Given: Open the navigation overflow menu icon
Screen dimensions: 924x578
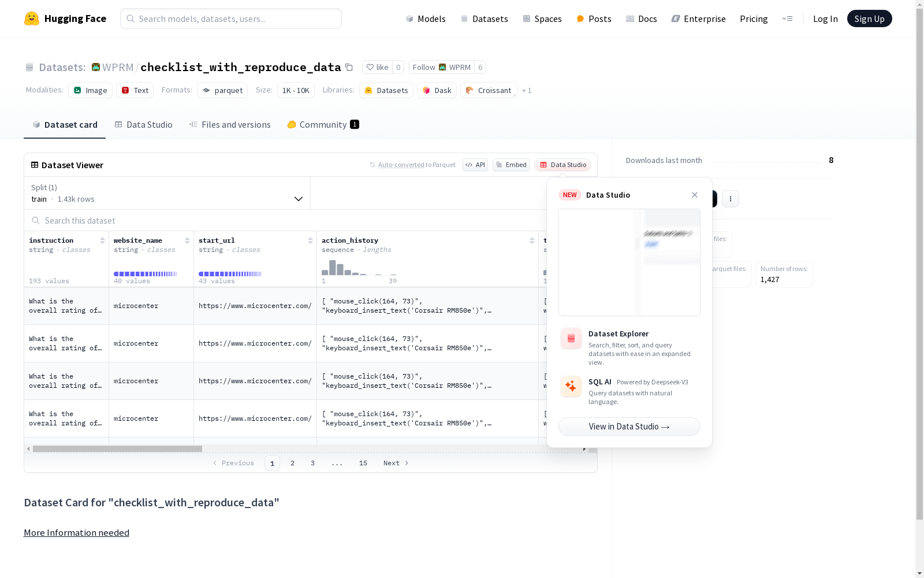Looking at the screenshot, I should pyautogui.click(x=787, y=18).
